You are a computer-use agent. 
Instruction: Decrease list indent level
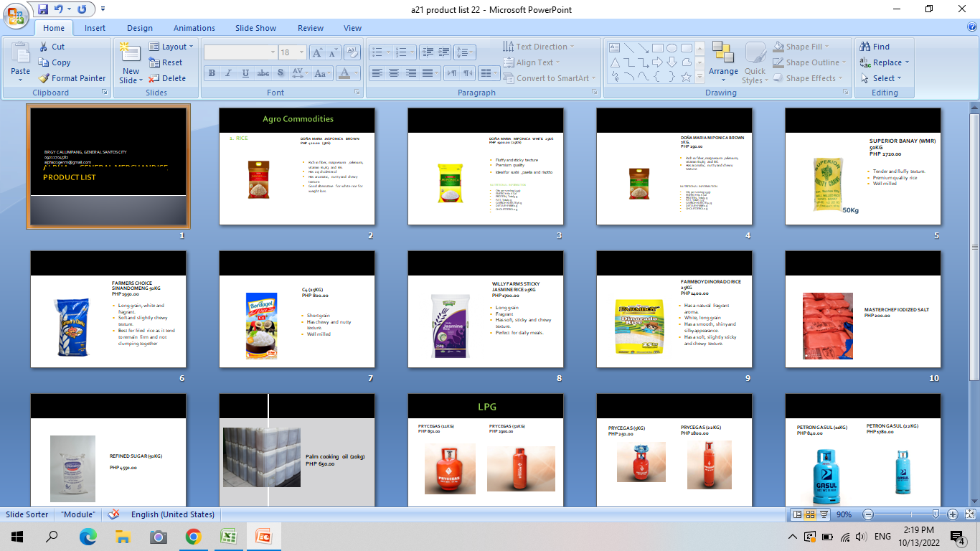point(428,52)
